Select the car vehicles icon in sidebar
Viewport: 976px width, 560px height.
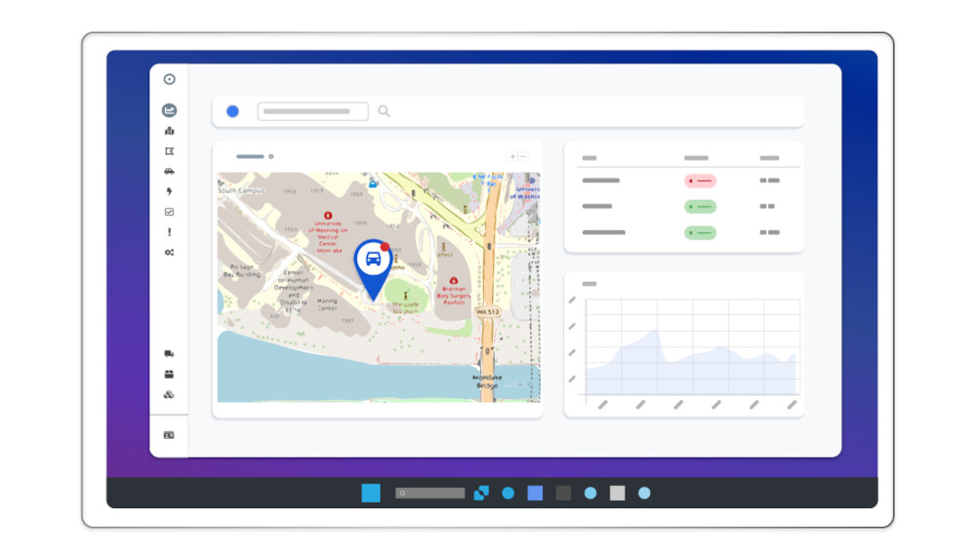coord(169,172)
